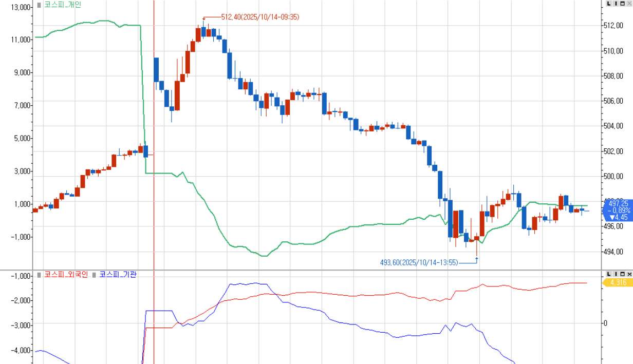633x364 pixels.
Task: Click the 493.60 low price annotation
Action: (419, 262)
